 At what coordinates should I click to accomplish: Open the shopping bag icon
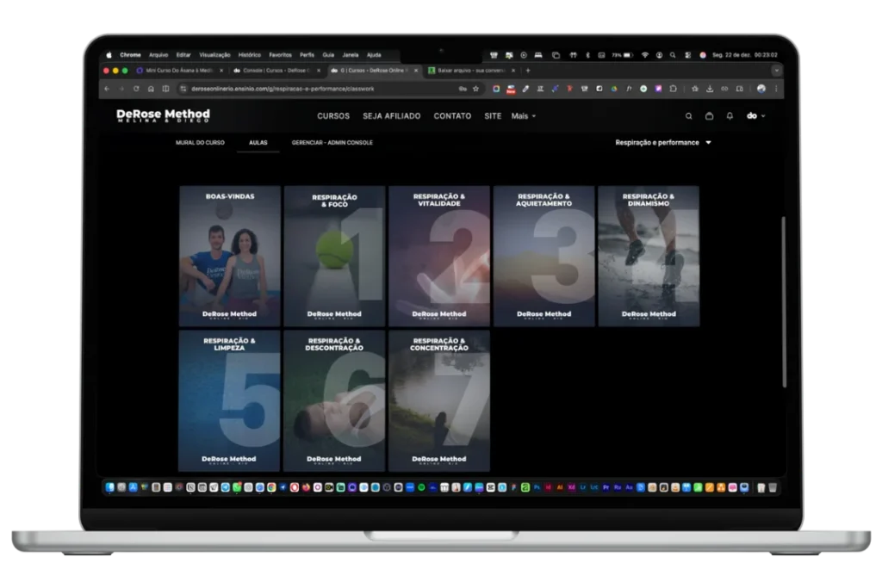(710, 116)
